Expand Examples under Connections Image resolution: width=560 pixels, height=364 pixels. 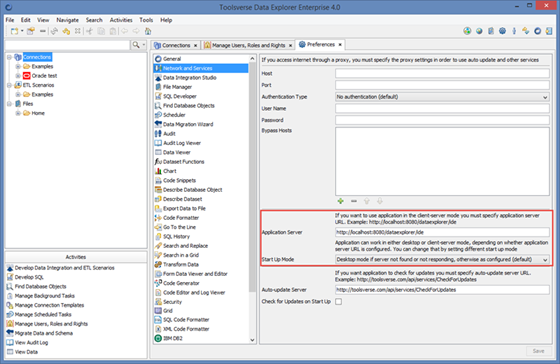(x=18, y=66)
